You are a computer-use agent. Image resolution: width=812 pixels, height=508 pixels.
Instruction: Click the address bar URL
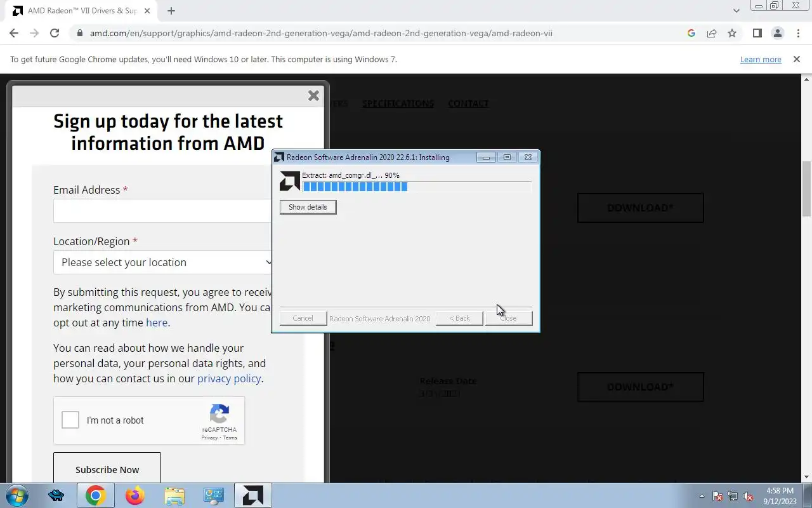[321, 33]
